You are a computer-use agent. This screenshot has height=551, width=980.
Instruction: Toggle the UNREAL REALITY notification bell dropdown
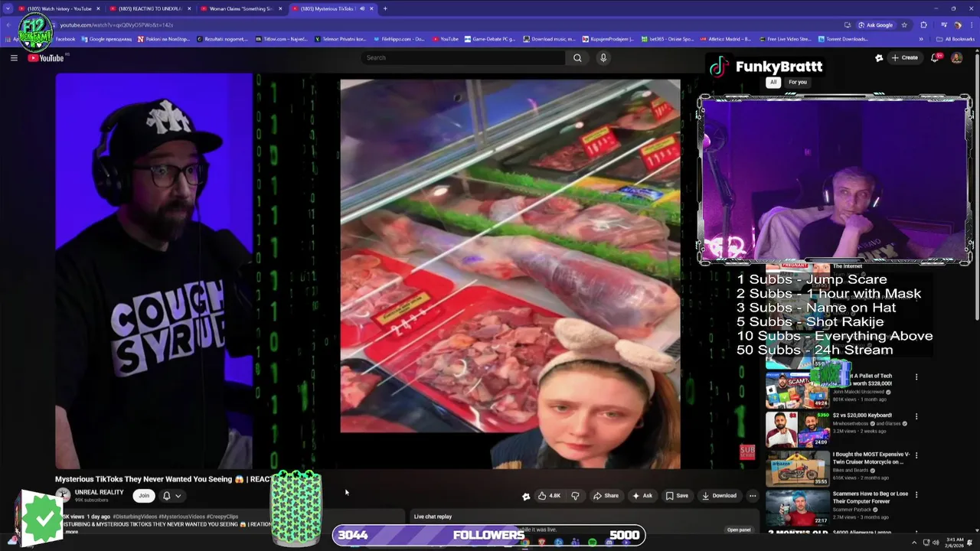171,495
